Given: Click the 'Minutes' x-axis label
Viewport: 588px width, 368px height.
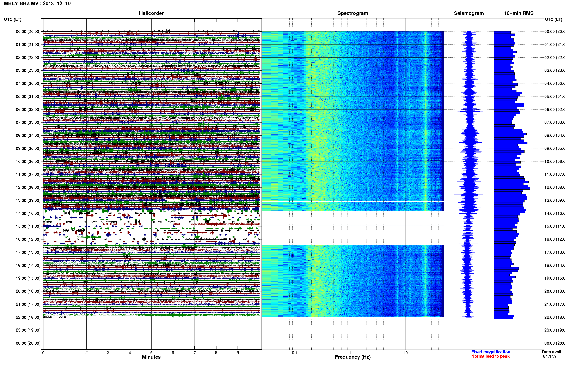Looking at the screenshot, I should 151,357.
